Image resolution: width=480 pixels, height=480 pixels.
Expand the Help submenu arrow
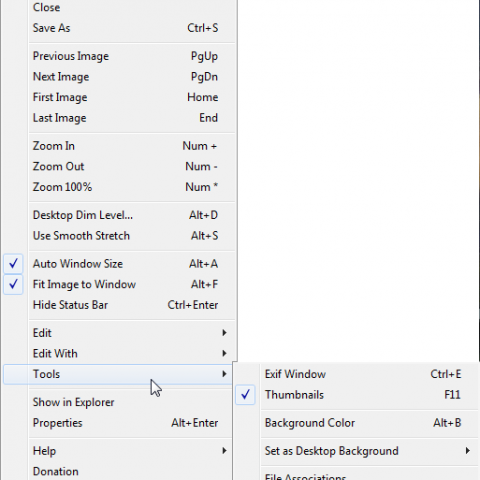coord(224,451)
